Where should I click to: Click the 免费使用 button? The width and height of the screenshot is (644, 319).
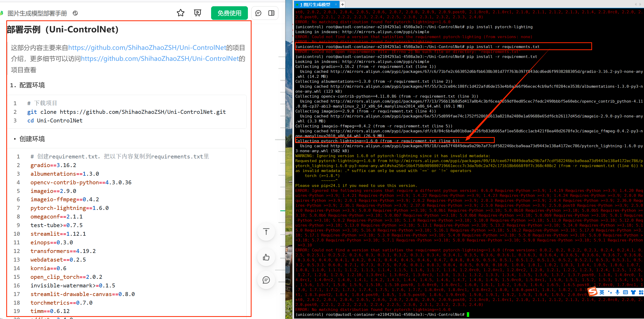(229, 13)
